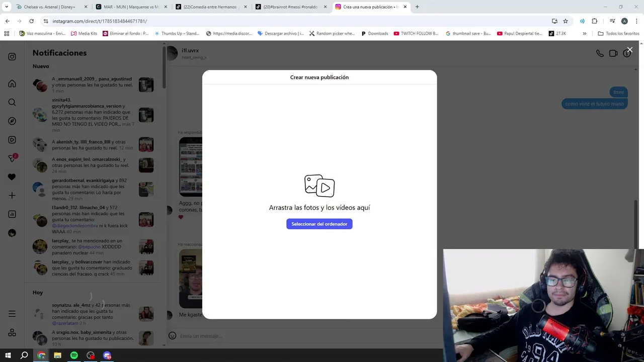Click @bepucho mention link
Viewport: 644px width, 362px height.
click(90, 247)
